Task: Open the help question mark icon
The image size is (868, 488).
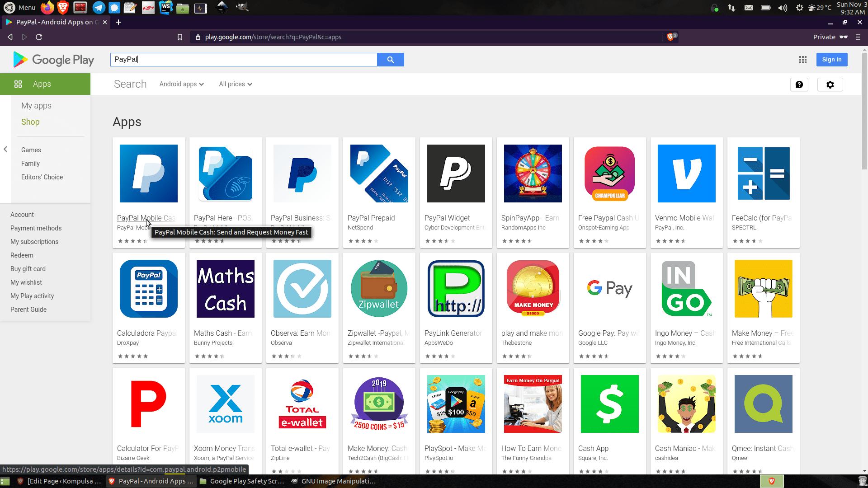Action: [799, 84]
